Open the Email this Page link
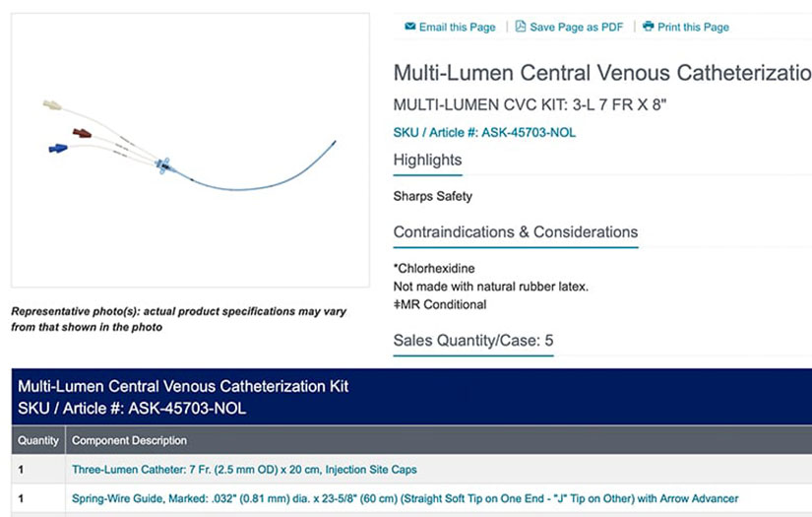 pos(457,27)
